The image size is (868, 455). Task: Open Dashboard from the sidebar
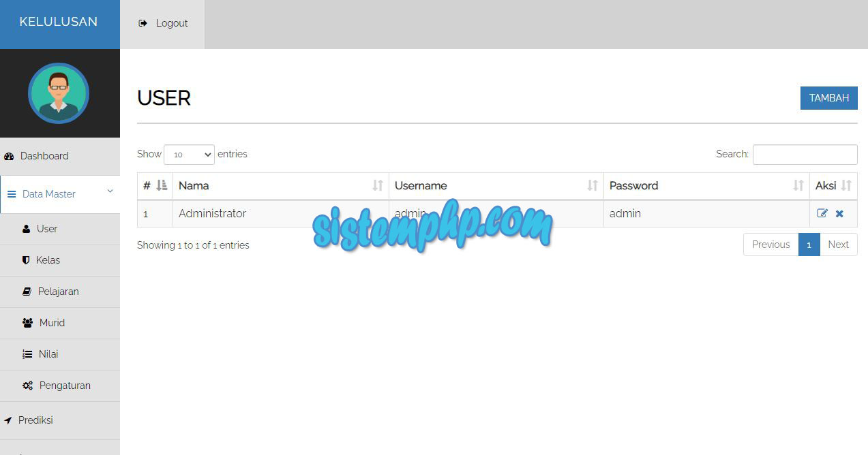(44, 156)
